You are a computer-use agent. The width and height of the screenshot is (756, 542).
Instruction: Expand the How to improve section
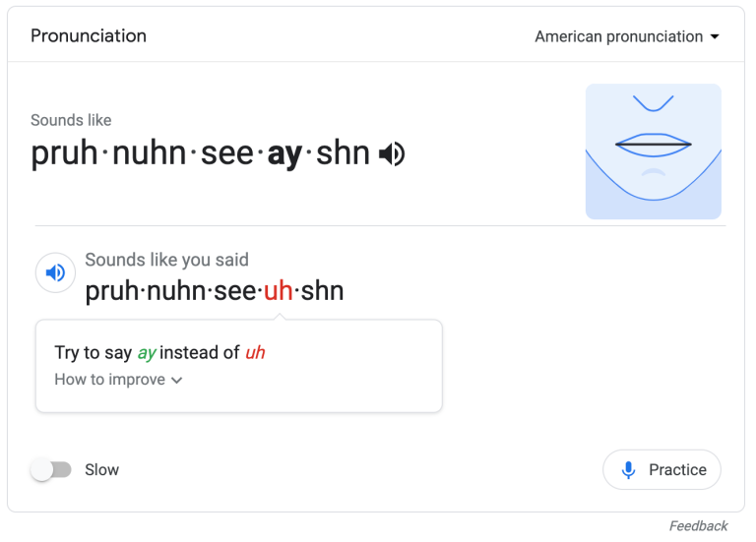click(110, 380)
